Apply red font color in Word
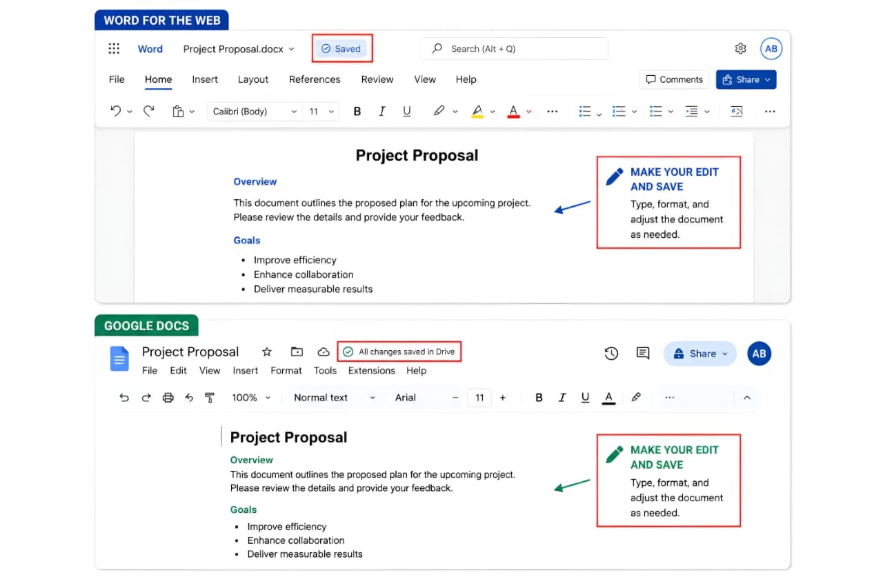 click(x=513, y=111)
